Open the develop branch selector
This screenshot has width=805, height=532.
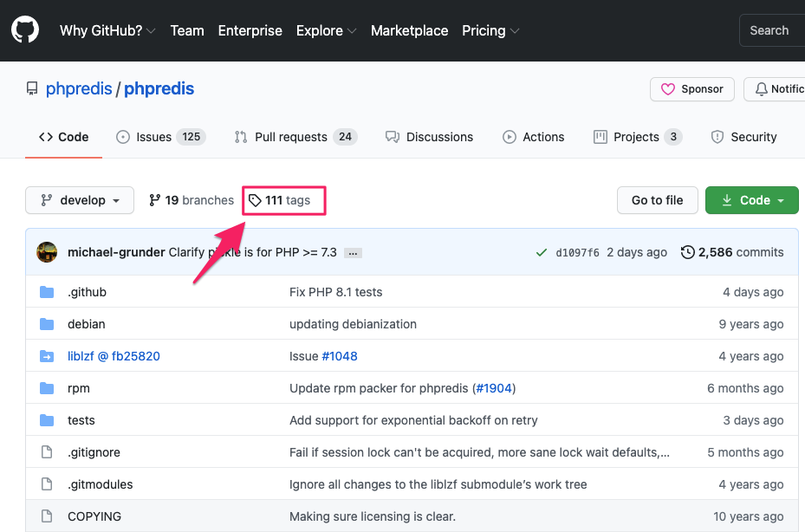pyautogui.click(x=80, y=200)
